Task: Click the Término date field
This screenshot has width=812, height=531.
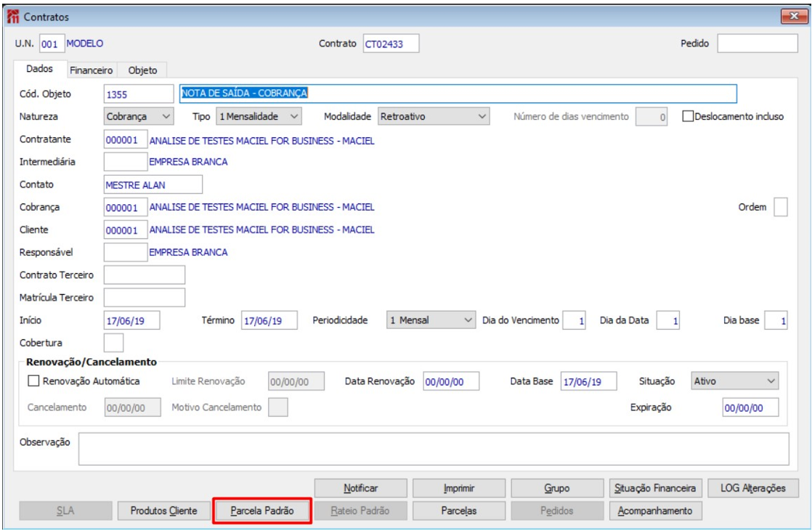Action: 269,320
